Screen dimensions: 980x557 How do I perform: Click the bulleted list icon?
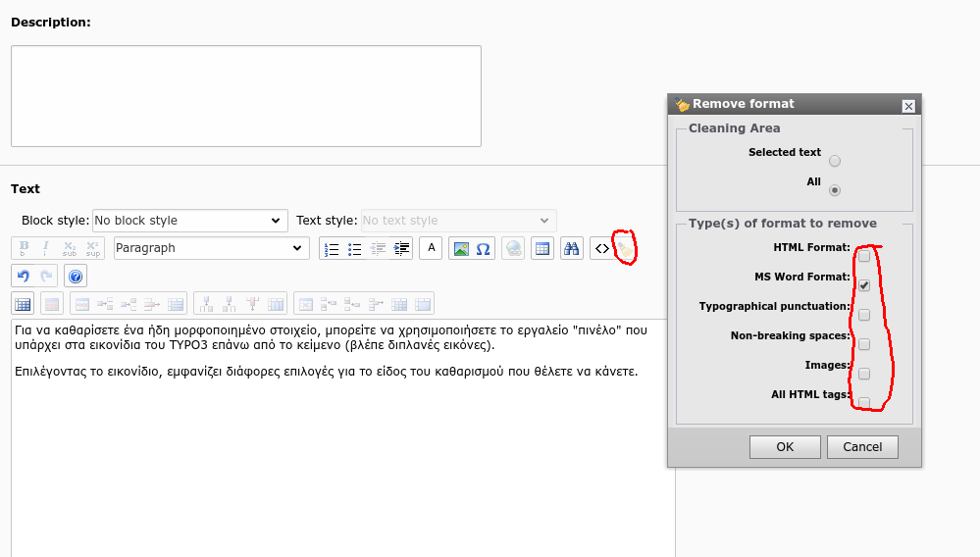355,249
